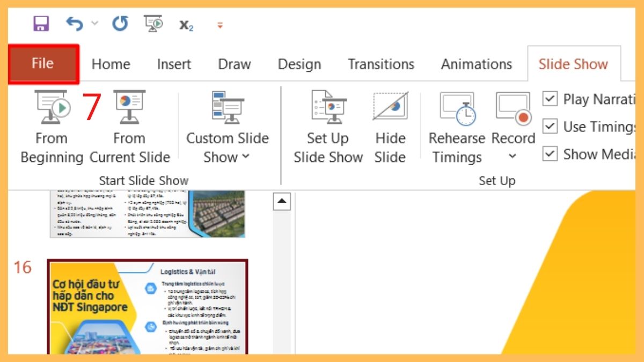Open the Animations tab
This screenshot has height=362, width=644.
point(476,64)
